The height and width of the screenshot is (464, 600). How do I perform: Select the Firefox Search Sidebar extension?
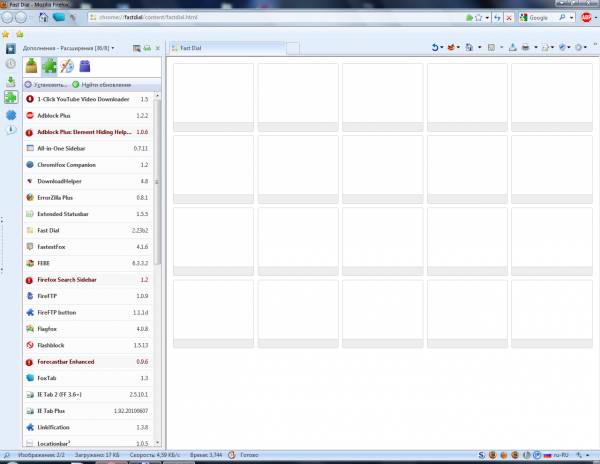coord(88,280)
